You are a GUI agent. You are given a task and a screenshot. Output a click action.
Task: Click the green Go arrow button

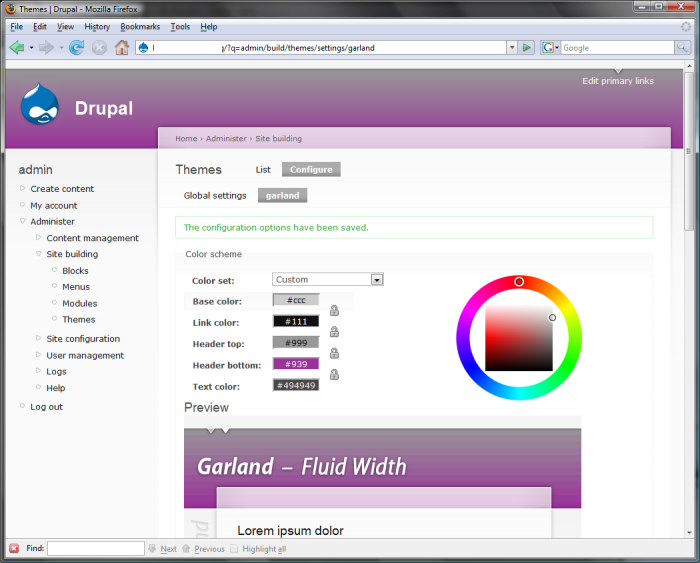point(527,47)
